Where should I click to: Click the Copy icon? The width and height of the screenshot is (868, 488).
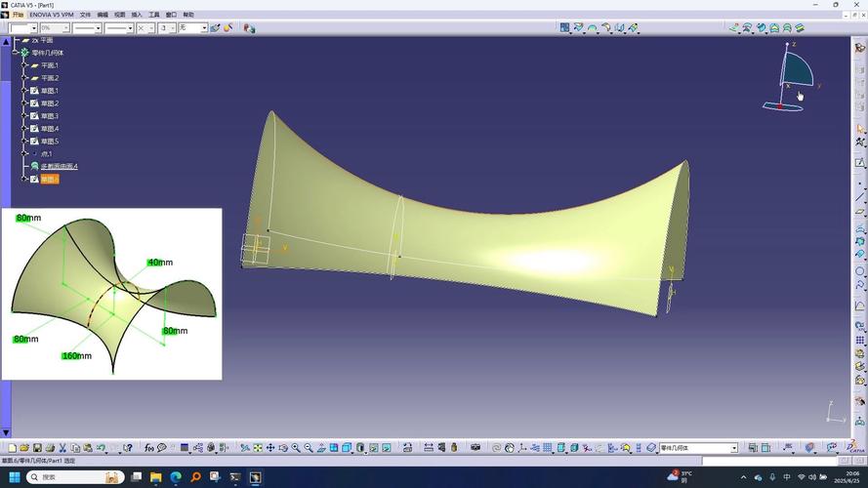pos(75,448)
